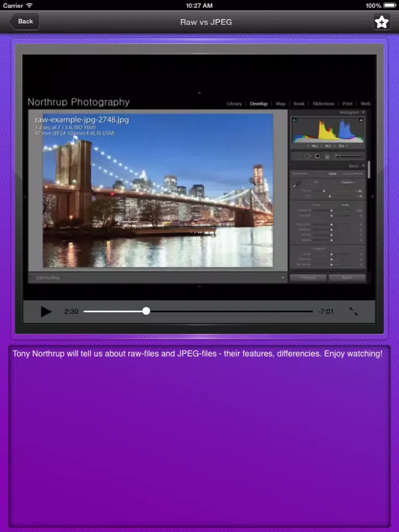Image resolution: width=399 pixels, height=532 pixels.
Task: Toggle highlight clipping indicator in histogram
Action: pos(362,120)
